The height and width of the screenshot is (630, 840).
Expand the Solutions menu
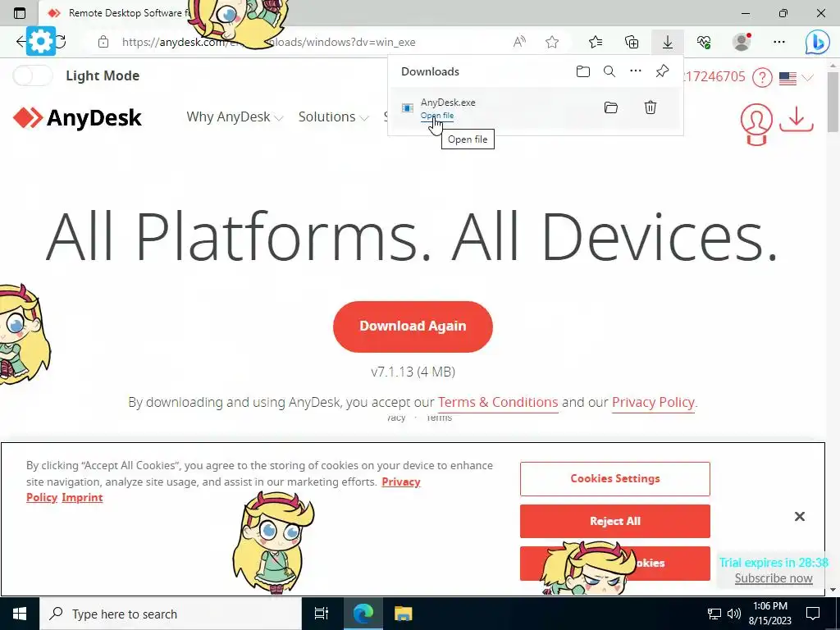coord(333,116)
